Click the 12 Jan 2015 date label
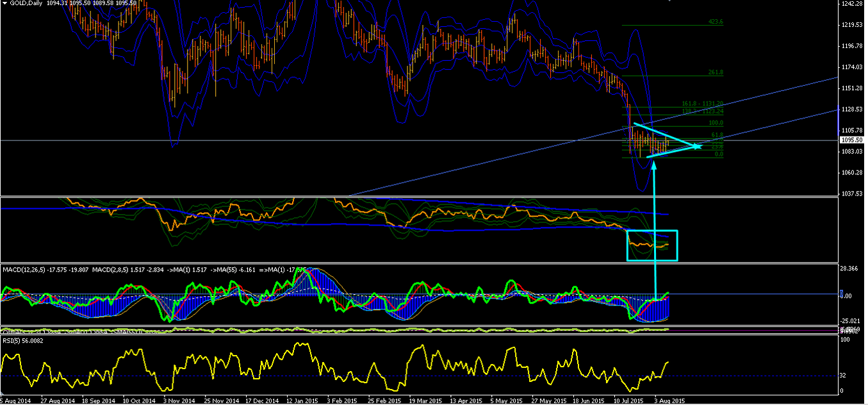The image size is (868, 405). 304,401
